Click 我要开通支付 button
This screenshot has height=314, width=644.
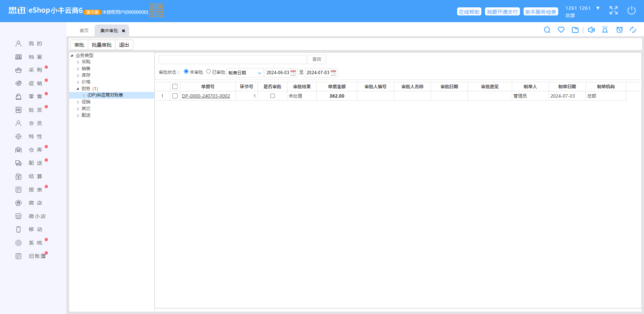coord(502,12)
